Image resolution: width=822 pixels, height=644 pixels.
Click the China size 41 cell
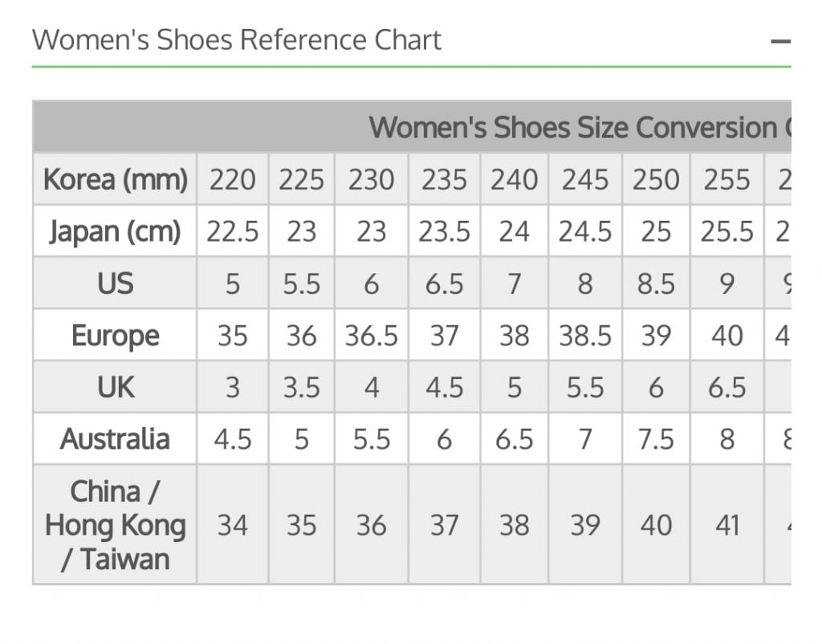727,524
